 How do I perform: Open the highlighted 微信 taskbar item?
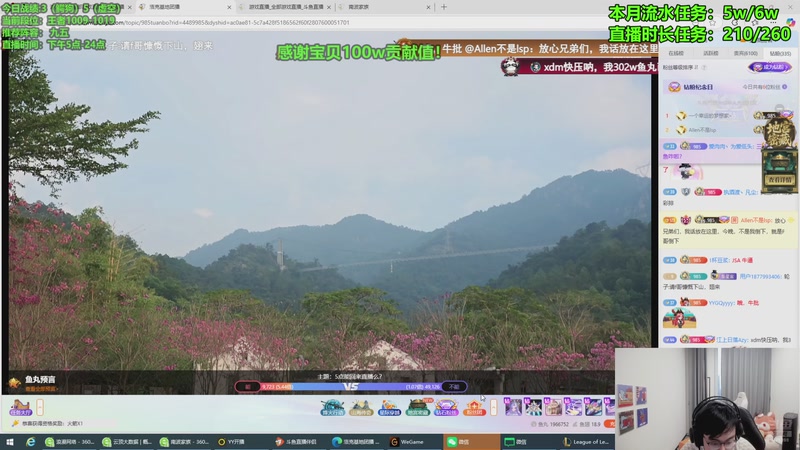[x=471, y=442]
